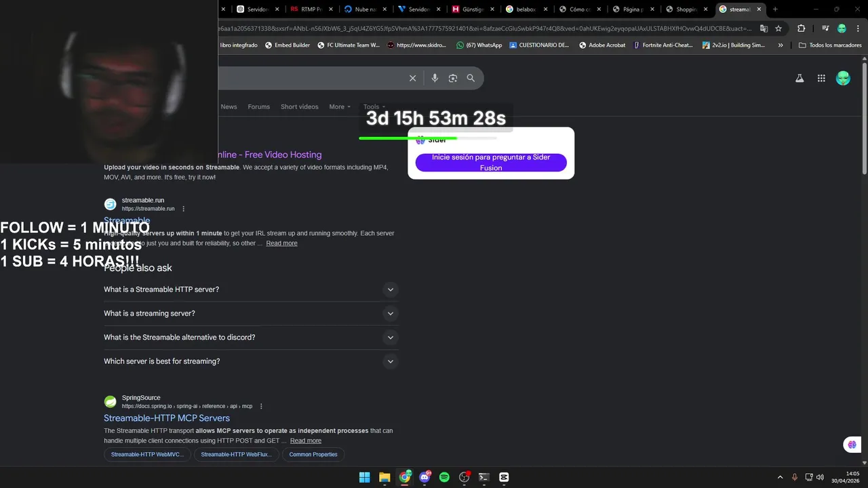This screenshot has height=488, width=868.
Task: Open the Chrome profile avatar in toolbar
Action: tap(842, 28)
